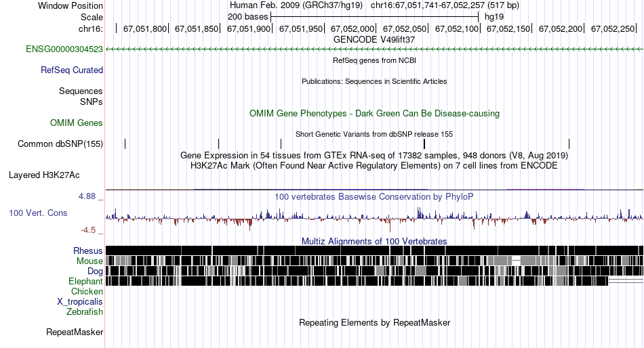Click the Rhesus alignment black bar
This screenshot has height=348, width=644.
374,251
